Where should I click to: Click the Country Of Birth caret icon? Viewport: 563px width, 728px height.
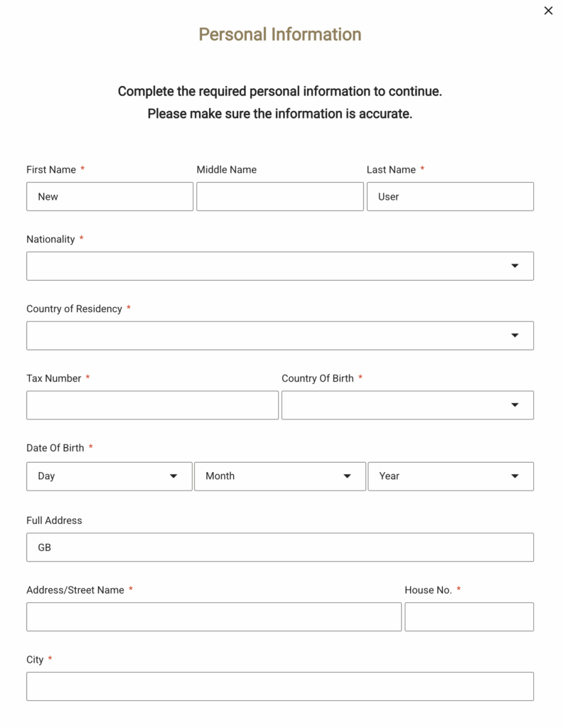point(515,405)
